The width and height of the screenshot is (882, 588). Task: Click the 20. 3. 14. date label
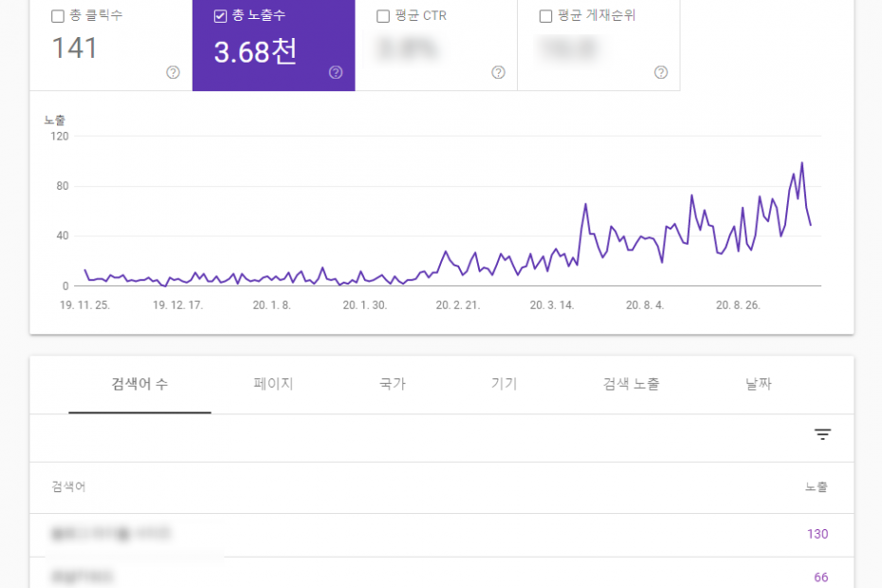pyautogui.click(x=552, y=305)
